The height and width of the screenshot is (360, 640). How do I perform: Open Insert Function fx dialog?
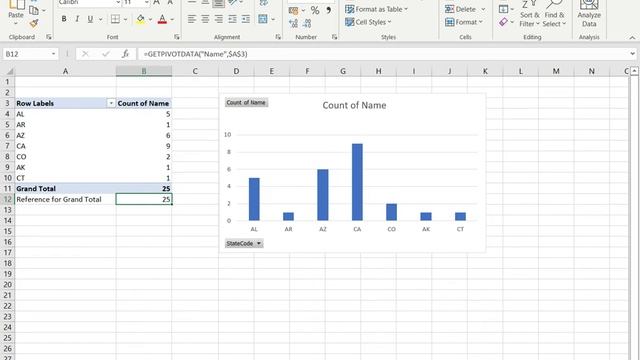click(x=125, y=54)
